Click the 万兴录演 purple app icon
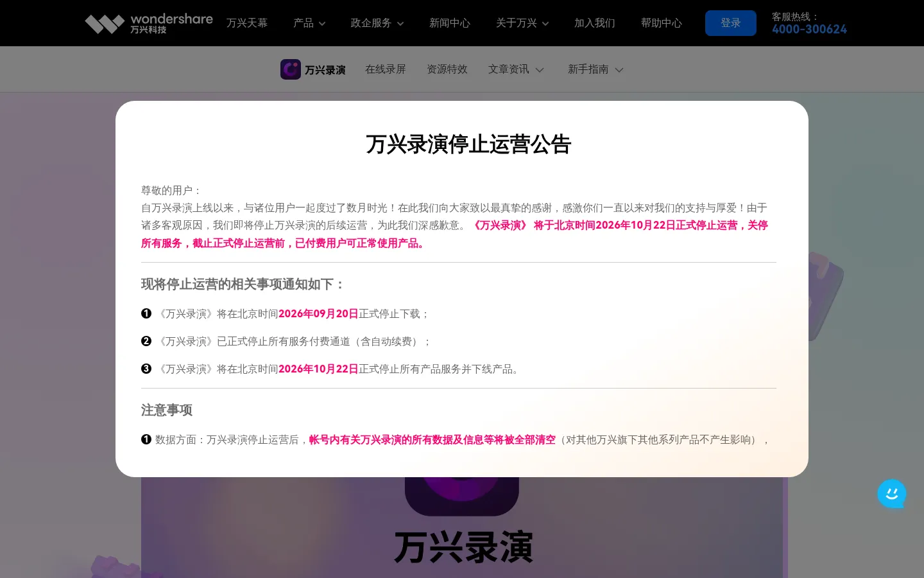 point(291,69)
